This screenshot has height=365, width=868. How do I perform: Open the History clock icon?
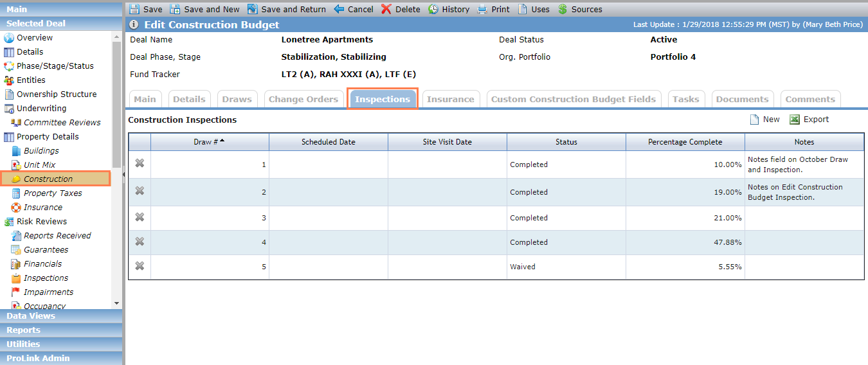tap(433, 9)
